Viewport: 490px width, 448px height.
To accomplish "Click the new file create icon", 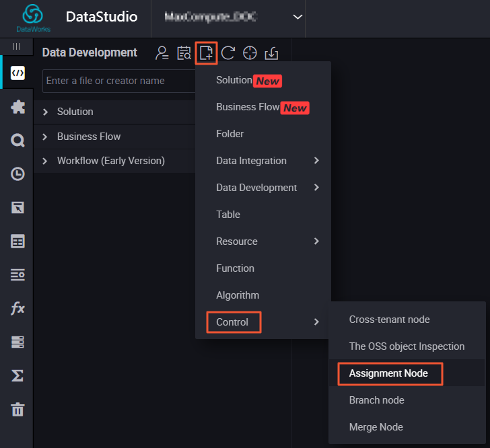I will pyautogui.click(x=206, y=53).
